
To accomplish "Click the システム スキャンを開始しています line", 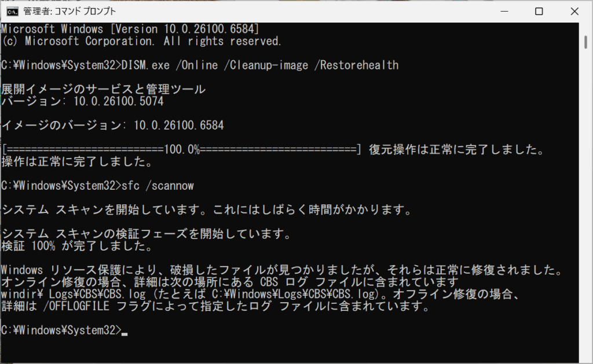I will point(207,210).
